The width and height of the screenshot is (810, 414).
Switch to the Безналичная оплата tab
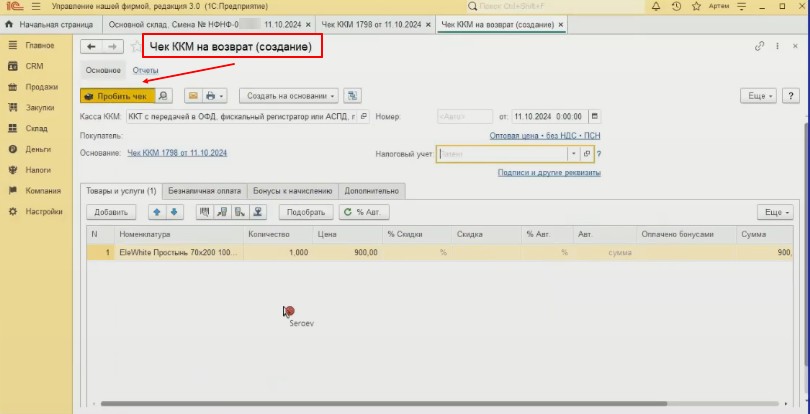(205, 191)
